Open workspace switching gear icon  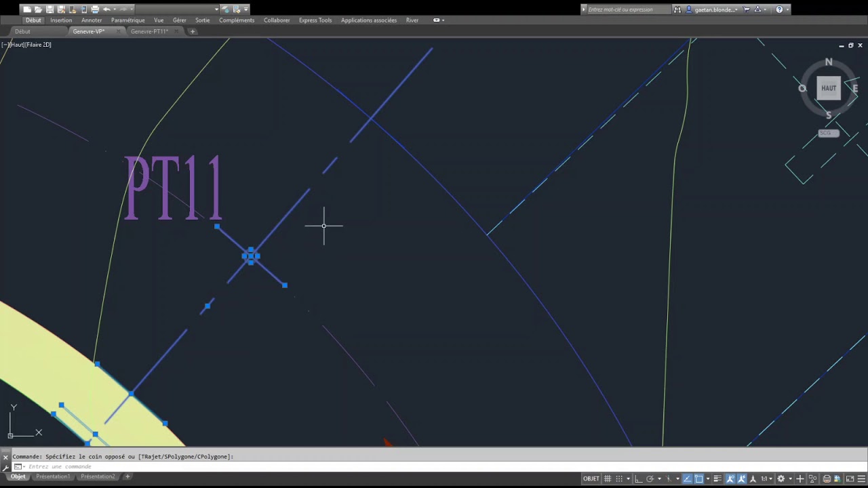coord(781,479)
